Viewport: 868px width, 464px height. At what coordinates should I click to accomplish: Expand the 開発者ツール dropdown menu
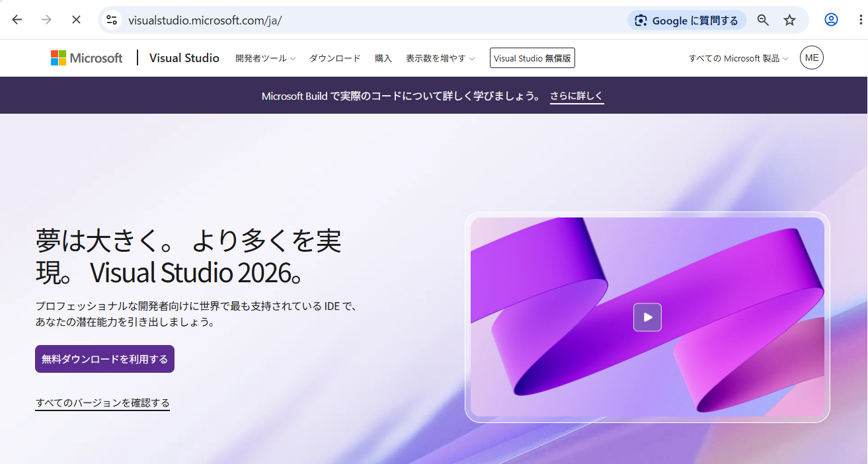click(265, 58)
